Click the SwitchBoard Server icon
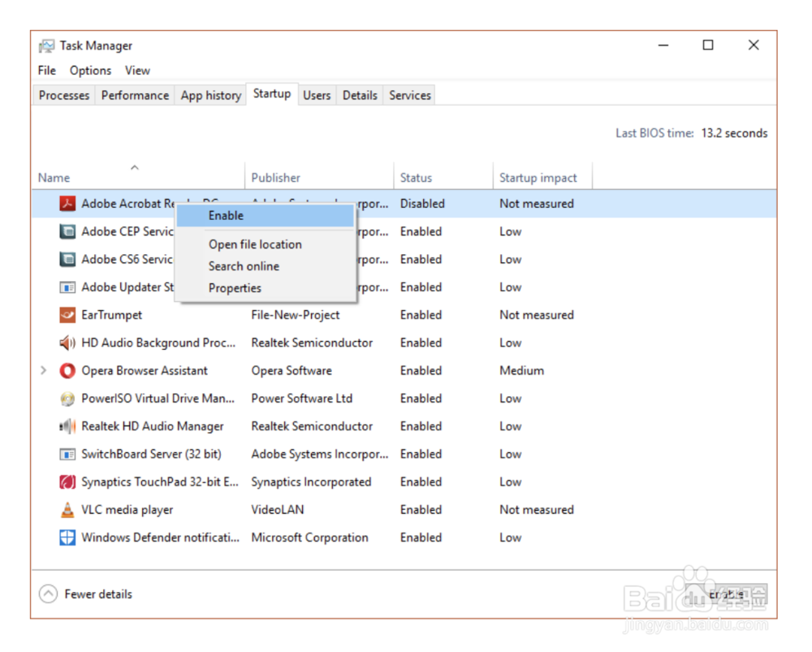Image resolution: width=812 pixels, height=652 pixels. (x=67, y=454)
